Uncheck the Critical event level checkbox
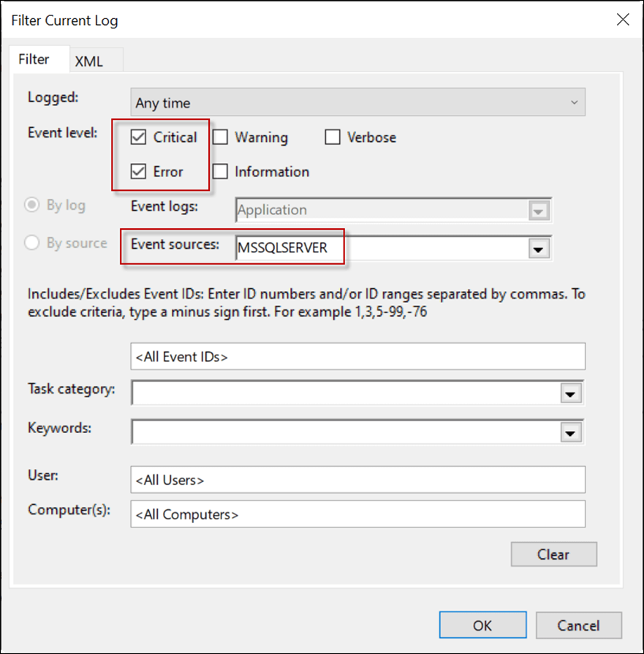 click(x=138, y=138)
